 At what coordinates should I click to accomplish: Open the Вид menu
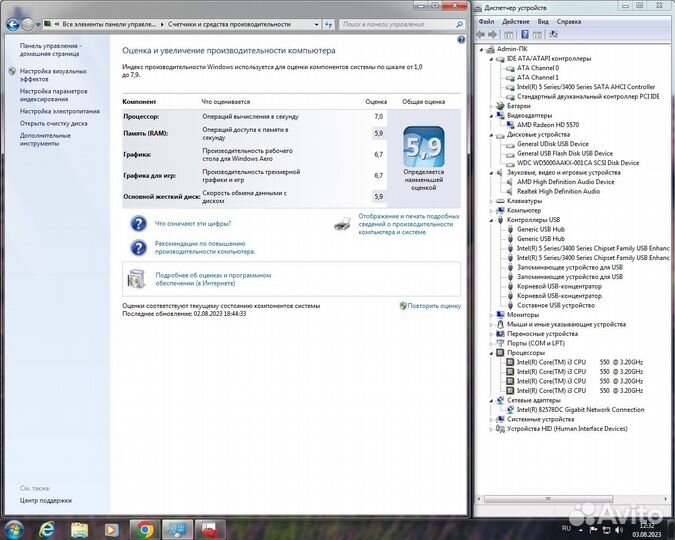(x=543, y=22)
